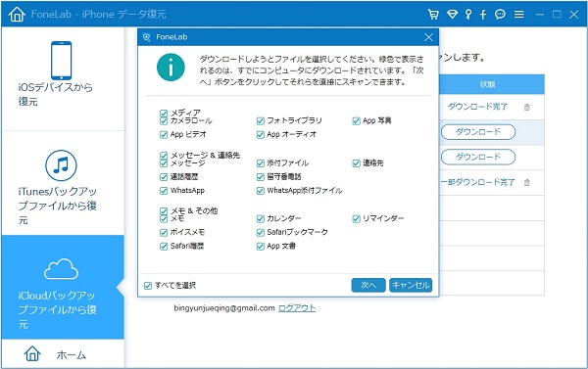This screenshot has width=588, height=369.
Task: Uncheck the メモ & その他 group checkbox
Action: [x=164, y=210]
